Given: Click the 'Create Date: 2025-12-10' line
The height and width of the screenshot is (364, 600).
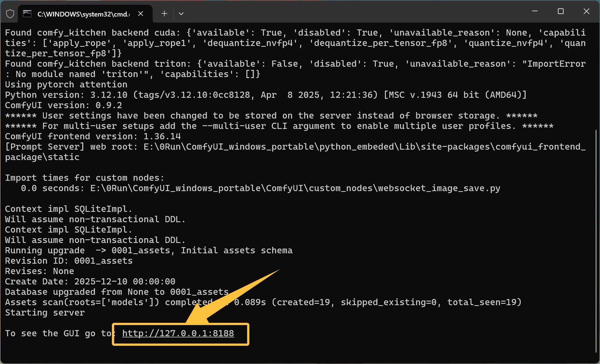Looking at the screenshot, I should coord(90,281).
